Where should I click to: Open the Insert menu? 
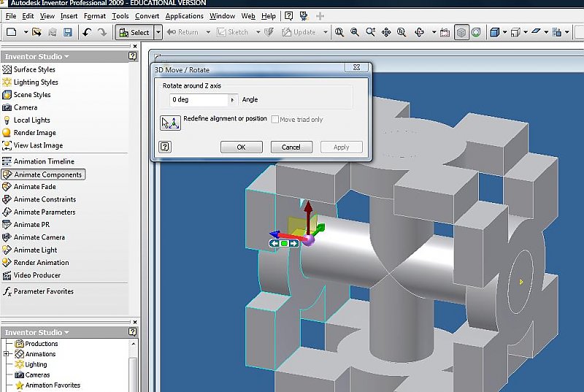pos(69,16)
